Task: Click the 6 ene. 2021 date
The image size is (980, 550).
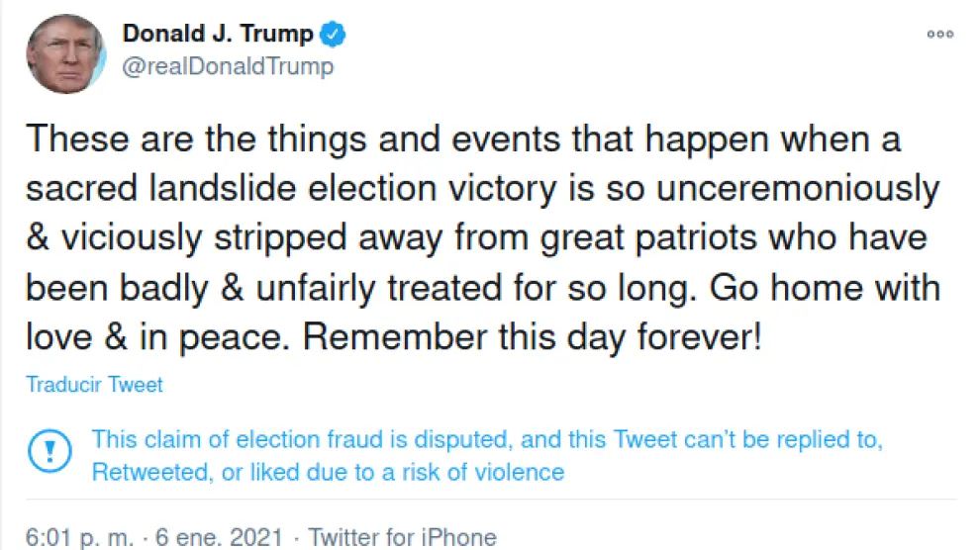Action: pos(228,538)
